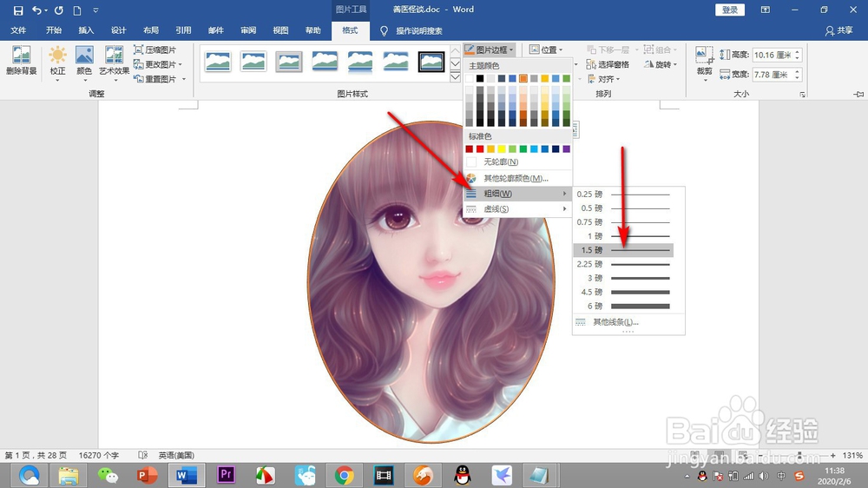Click the Save icon in quick access toolbar

click(x=18, y=10)
